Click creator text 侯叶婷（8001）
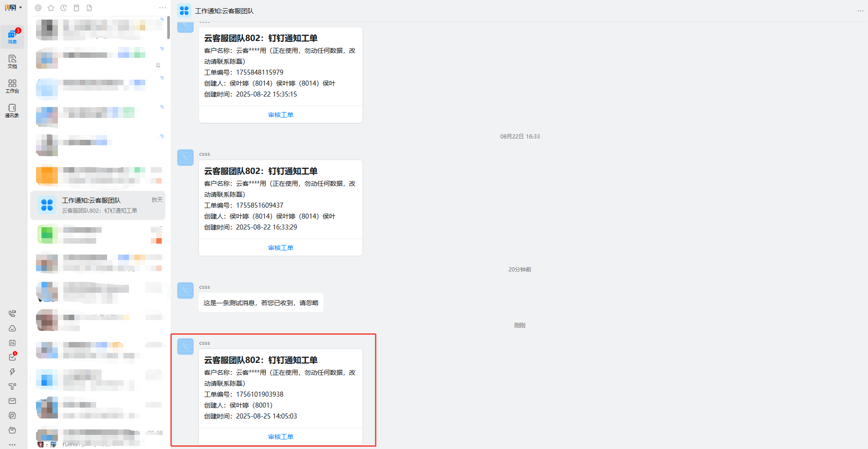The image size is (868, 449). [x=251, y=405]
